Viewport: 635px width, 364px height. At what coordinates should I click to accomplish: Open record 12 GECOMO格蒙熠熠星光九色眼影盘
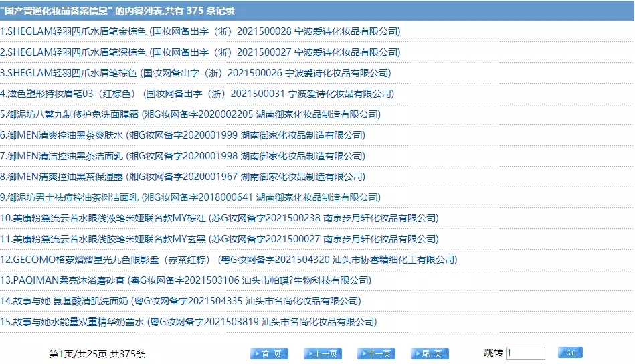pos(229,260)
